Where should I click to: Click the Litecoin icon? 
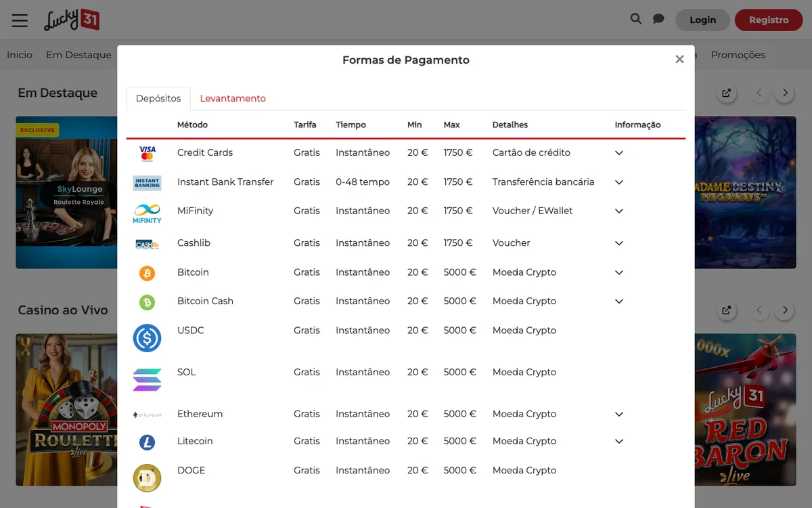(147, 442)
